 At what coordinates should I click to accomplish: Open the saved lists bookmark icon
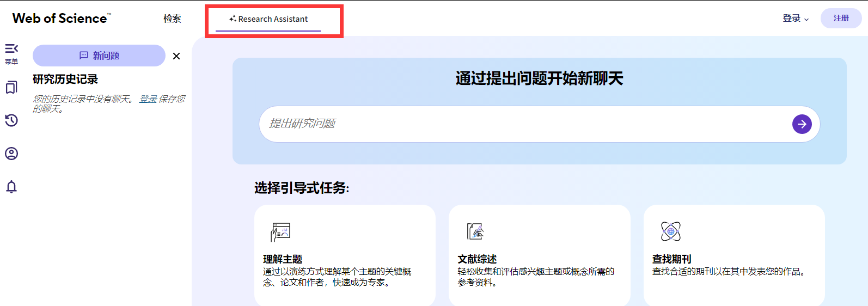tap(11, 88)
